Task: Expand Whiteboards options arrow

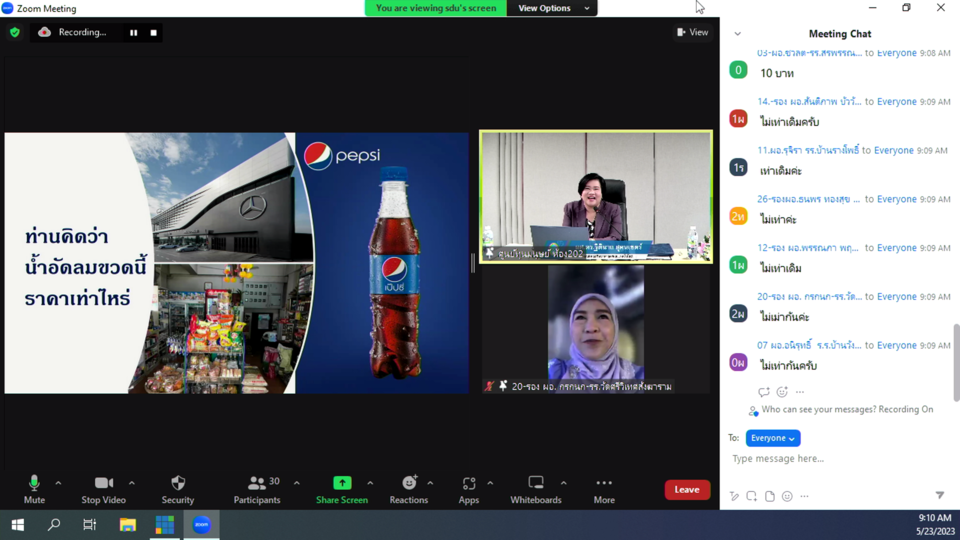Action: [564, 483]
